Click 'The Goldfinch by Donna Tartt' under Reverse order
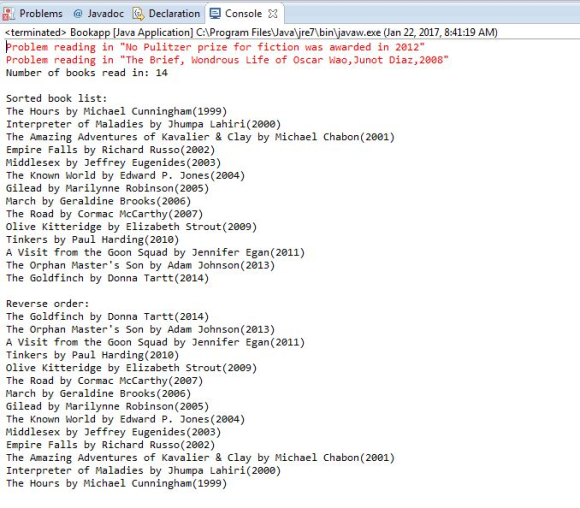Screen dimensions: 580x508 tap(107, 317)
